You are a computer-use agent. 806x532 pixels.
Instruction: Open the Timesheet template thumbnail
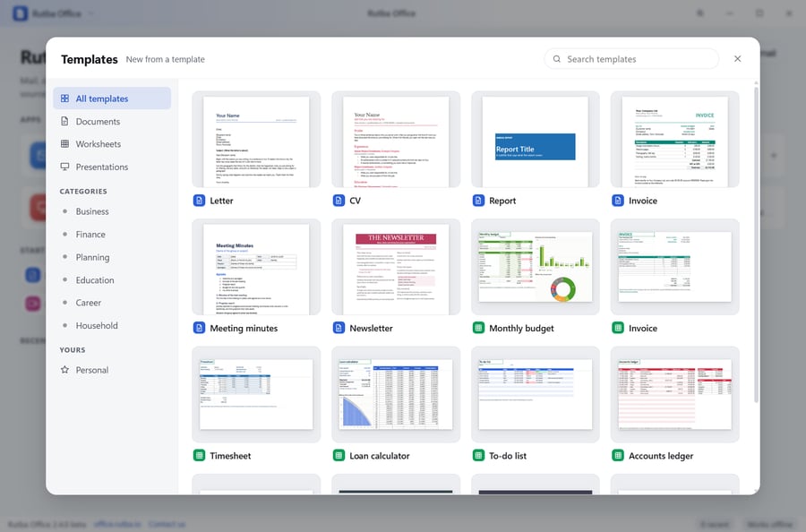[256, 394]
